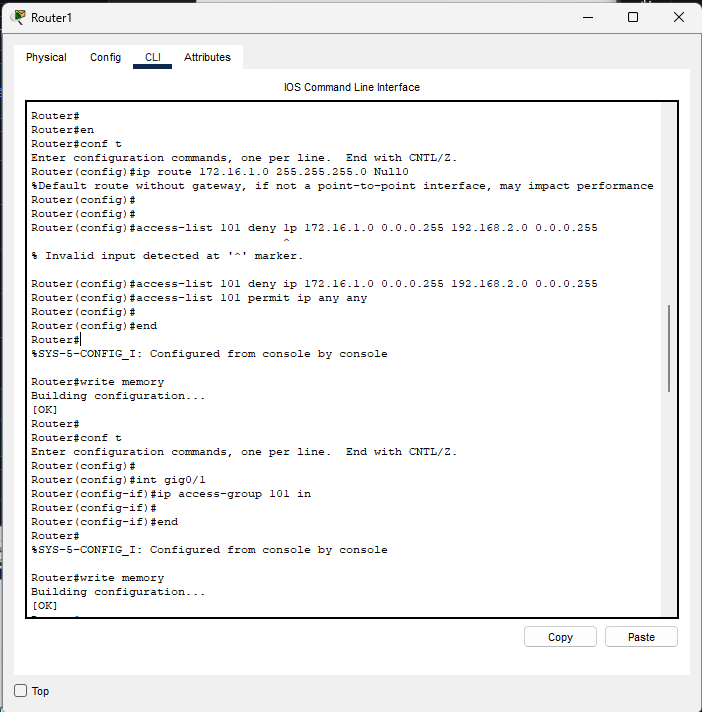Click the 'int gig0/1' command line
This screenshot has width=702, height=712.
[118, 480]
